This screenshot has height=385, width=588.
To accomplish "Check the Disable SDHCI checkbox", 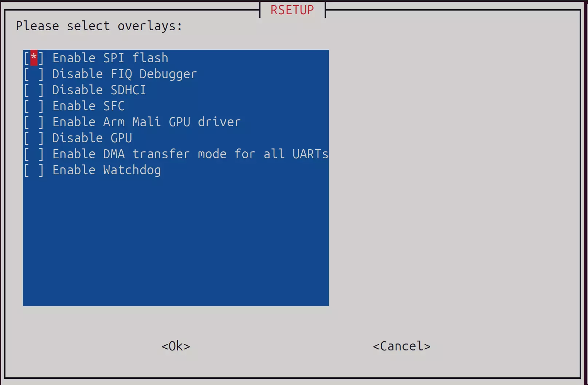I will tap(34, 90).
